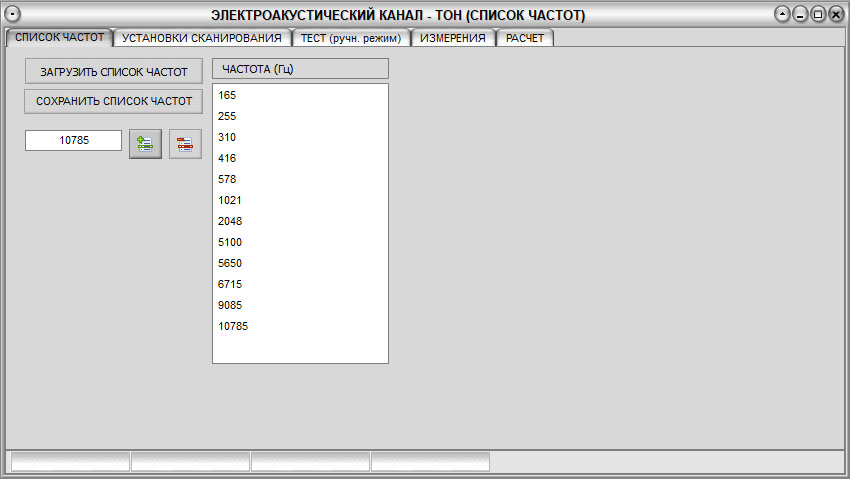Select the РАСЧЕТ tab
The image size is (850, 479).
(x=525, y=38)
